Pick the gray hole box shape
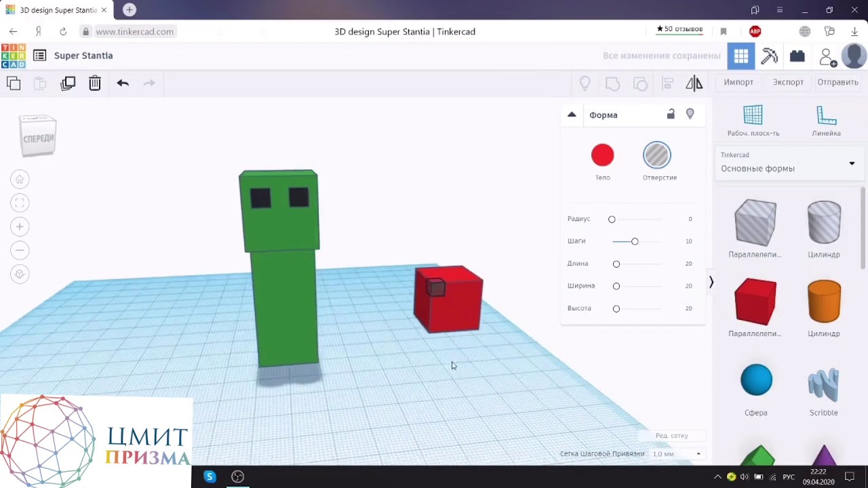Screen dimensions: 868x488 (755, 223)
